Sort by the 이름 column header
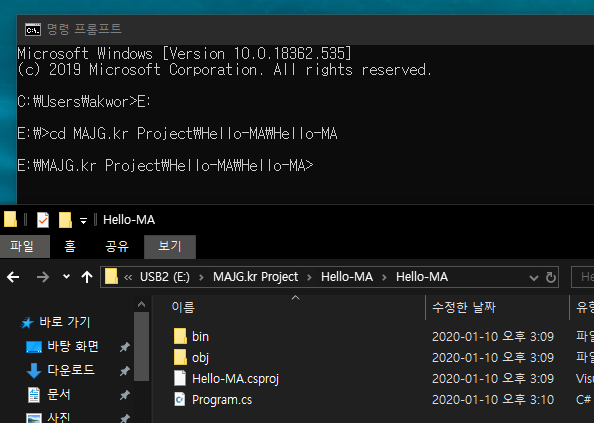This screenshot has width=594, height=423. point(183,307)
